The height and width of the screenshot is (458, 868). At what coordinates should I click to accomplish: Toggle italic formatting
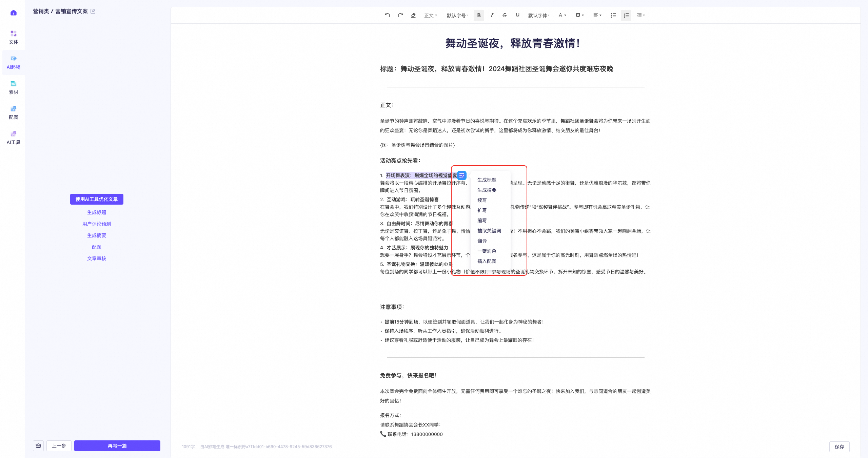492,15
